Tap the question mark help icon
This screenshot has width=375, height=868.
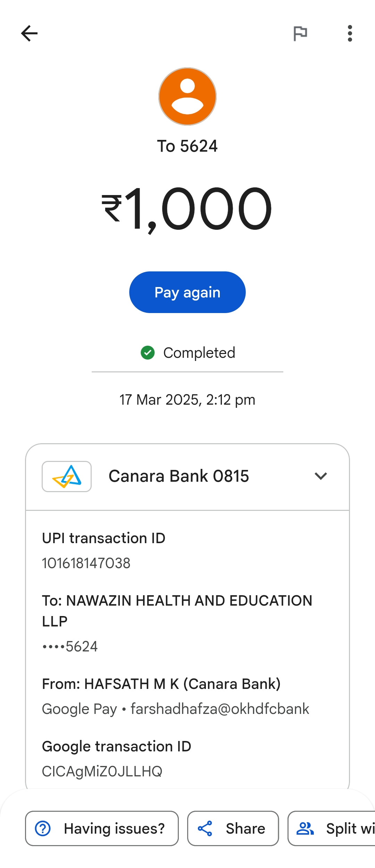pos(43,828)
